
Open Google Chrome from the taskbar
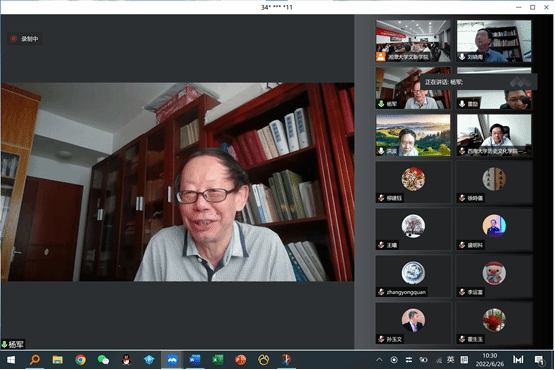(x=80, y=360)
